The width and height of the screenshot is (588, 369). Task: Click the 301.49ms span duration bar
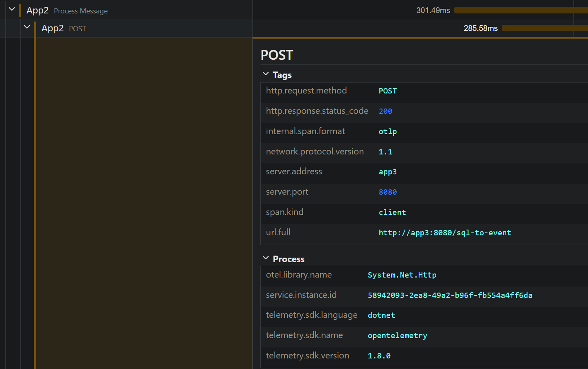(x=521, y=10)
